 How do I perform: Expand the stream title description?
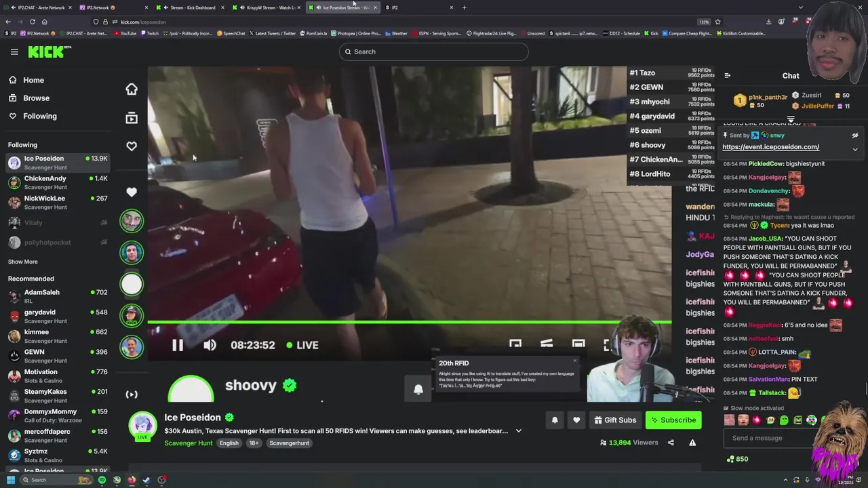point(519,431)
